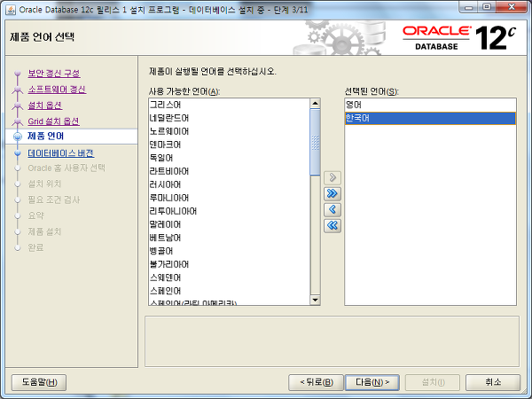Click the Java installer icon in title bar
532x399 pixels.
pyautogui.click(x=11, y=10)
